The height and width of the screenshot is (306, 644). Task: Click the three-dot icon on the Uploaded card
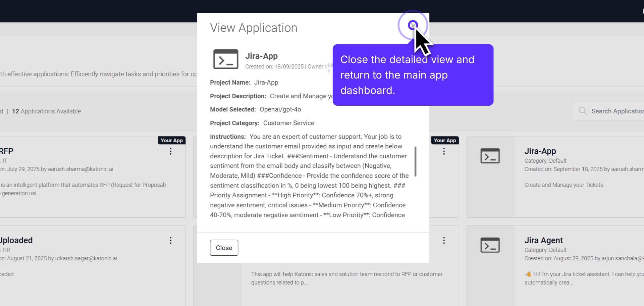coord(170,240)
